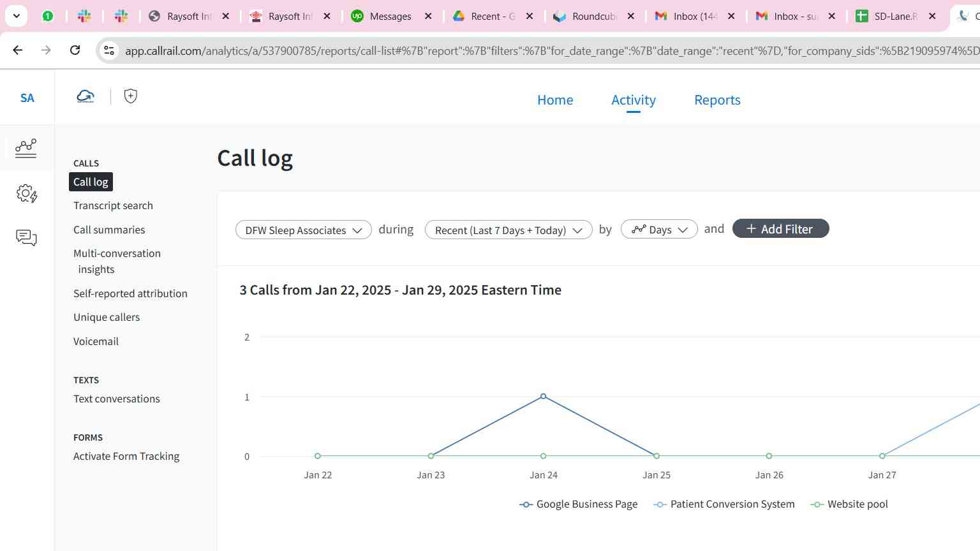
Task: Expand DFW Sleep Associates company dropdown
Action: pyautogui.click(x=304, y=230)
